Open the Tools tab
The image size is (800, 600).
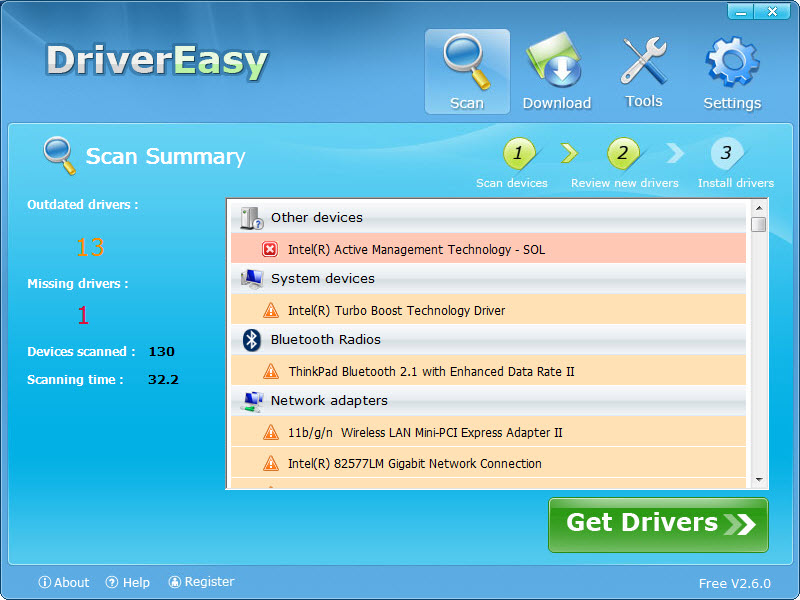click(644, 71)
